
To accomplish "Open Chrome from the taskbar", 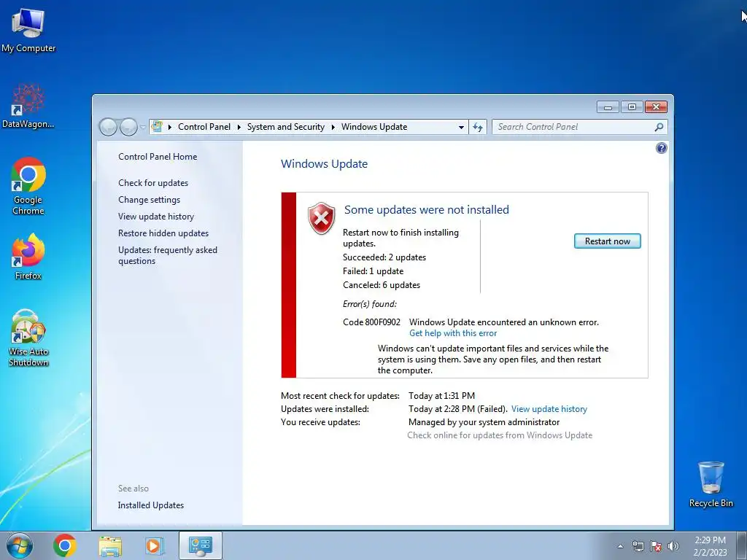I will pos(65,545).
